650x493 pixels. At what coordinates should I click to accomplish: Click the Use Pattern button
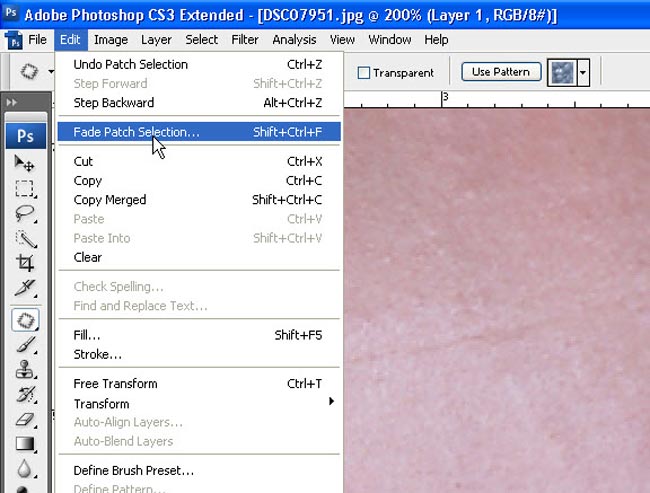click(x=501, y=72)
